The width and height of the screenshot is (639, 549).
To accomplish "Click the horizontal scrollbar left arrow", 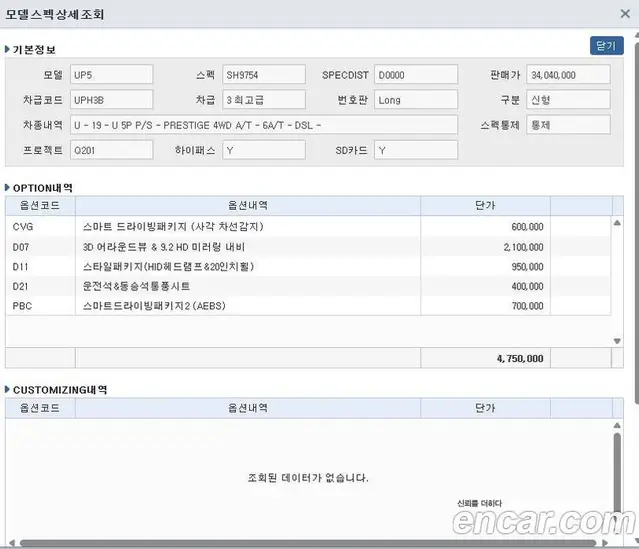I will coord(12,543).
